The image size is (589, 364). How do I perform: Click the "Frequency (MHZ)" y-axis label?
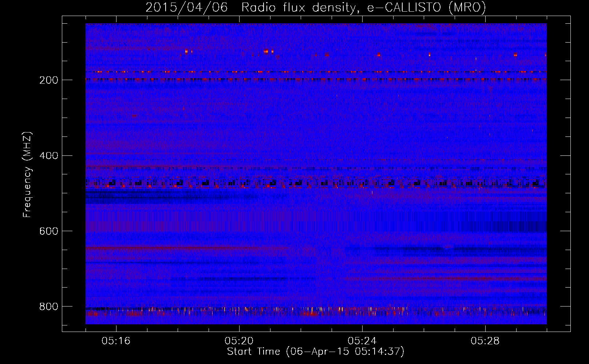coord(27,175)
